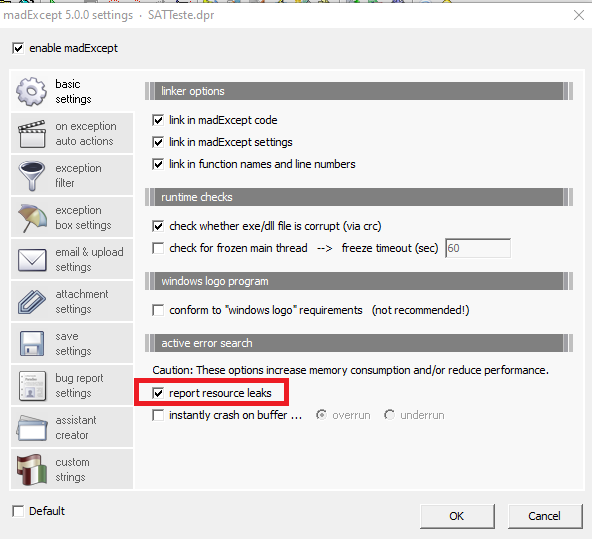
Task: Close the madExcept settings window
Action: point(578,15)
